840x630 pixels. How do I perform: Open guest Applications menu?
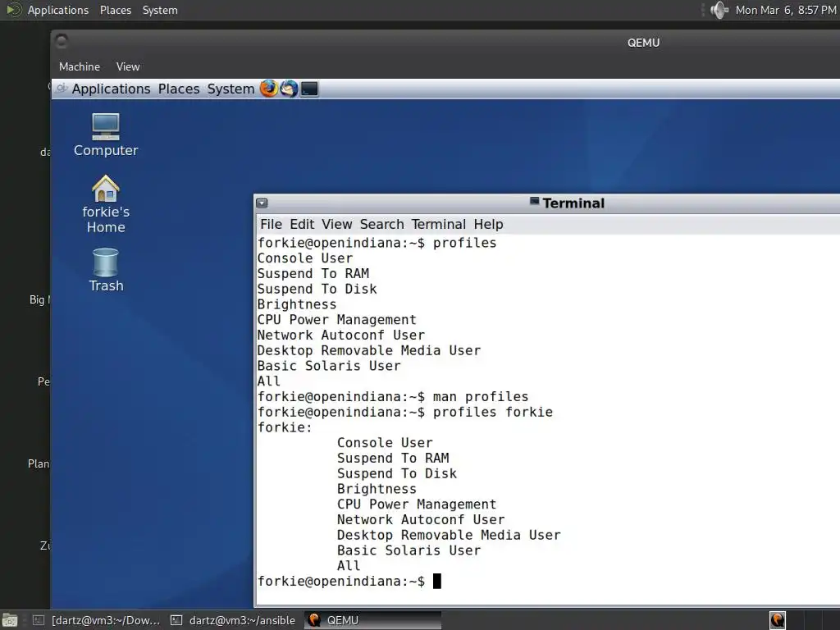(x=111, y=89)
